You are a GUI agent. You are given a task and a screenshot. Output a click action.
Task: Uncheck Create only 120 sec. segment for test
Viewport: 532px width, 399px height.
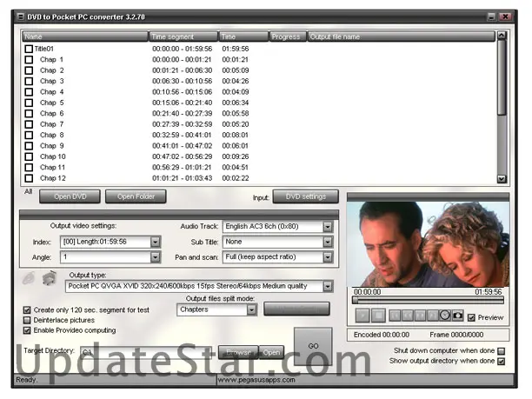coord(27,309)
